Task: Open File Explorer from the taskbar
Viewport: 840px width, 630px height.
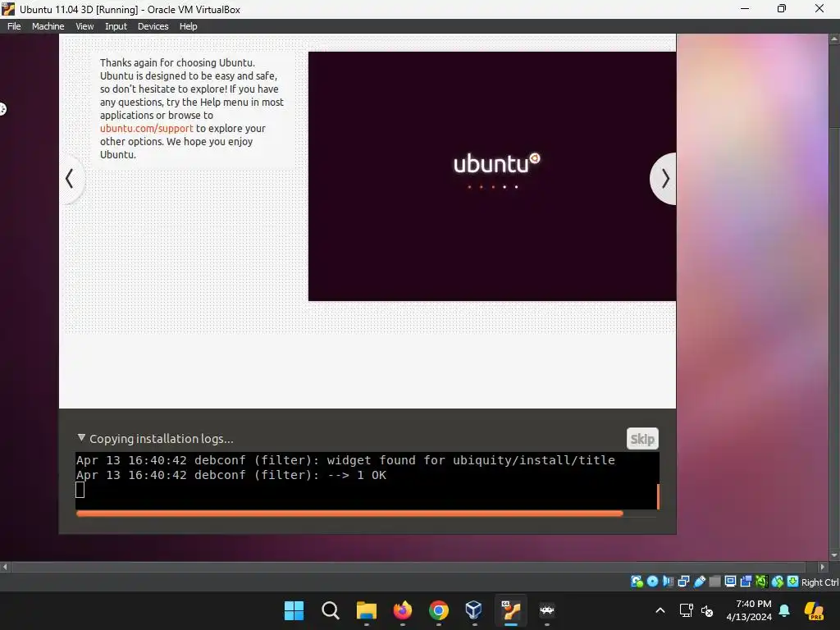Action: (x=367, y=610)
